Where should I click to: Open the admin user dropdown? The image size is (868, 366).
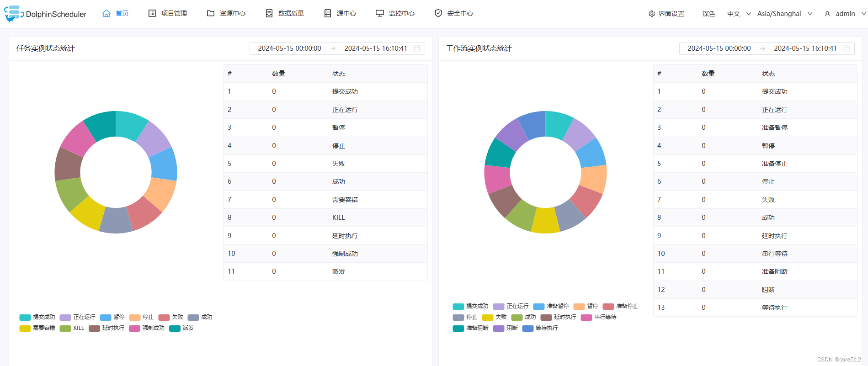coord(845,14)
